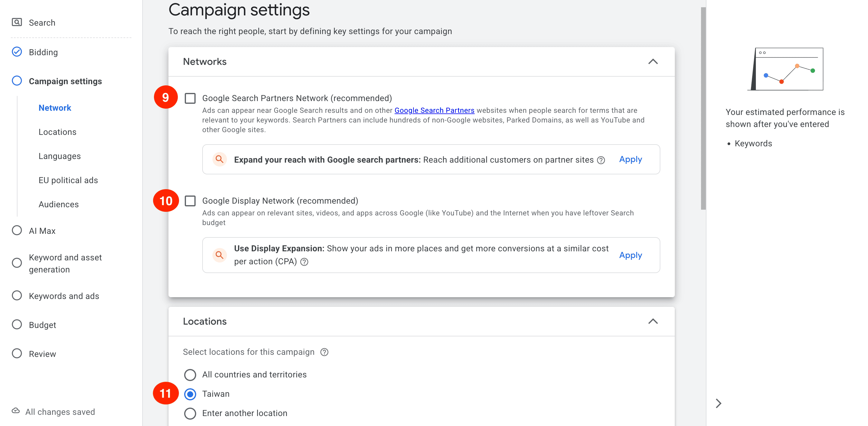Click the magnifier icon in search partners card
The image size is (868, 426).
coord(219,159)
